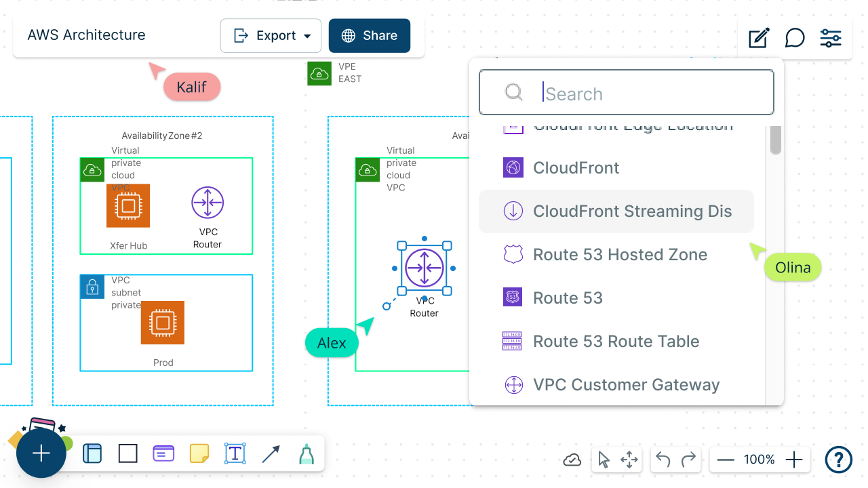Click the shape list scrollbar thumb
This screenshot has height=488, width=868.
(x=776, y=140)
